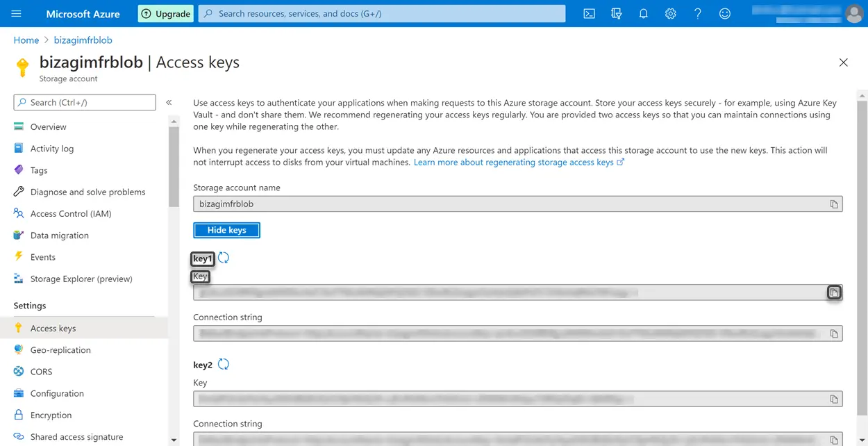Open bizagimfrblob breadcrumb link
Screen dimensions: 868x446
(83, 40)
